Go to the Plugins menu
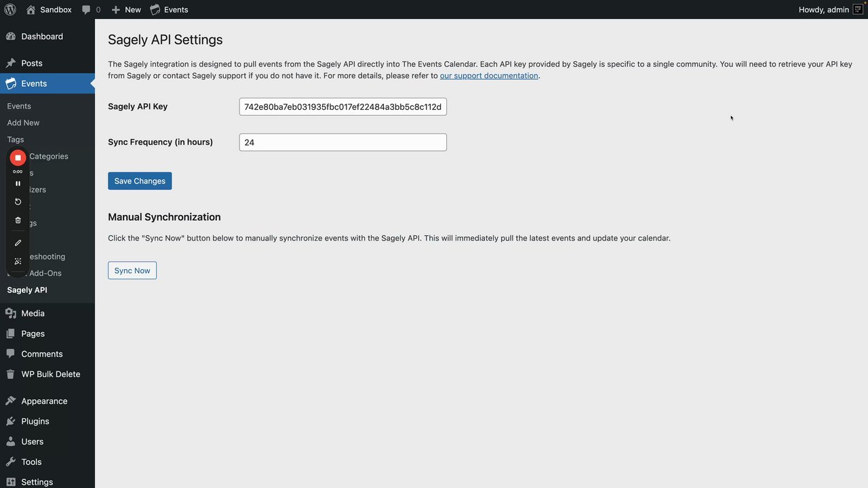The width and height of the screenshot is (868, 488). [x=35, y=421]
